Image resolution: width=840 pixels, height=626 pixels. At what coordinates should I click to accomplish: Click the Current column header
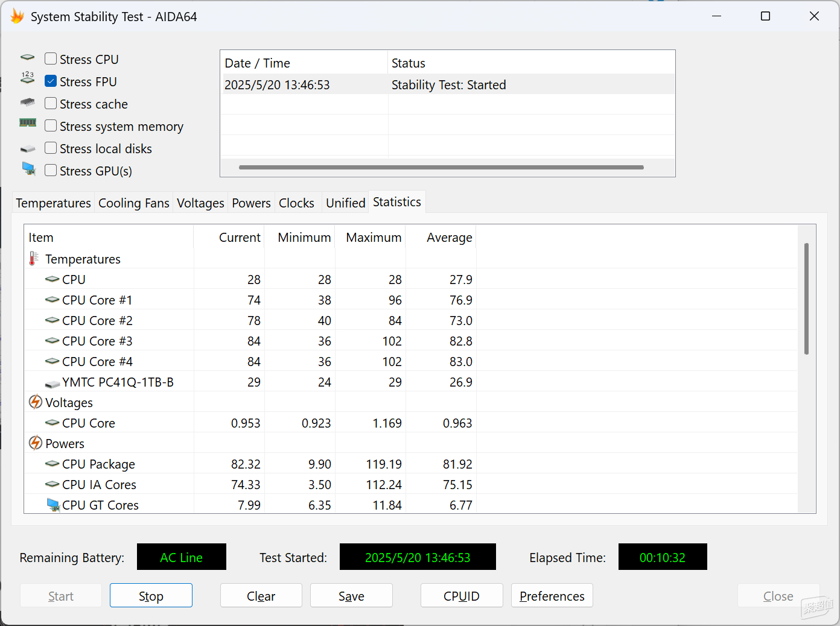click(x=229, y=238)
